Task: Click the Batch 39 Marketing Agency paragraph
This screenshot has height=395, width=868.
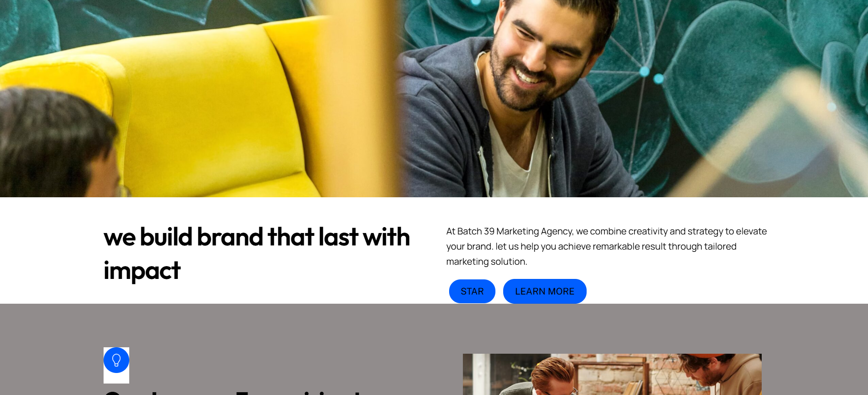Action: point(606,246)
